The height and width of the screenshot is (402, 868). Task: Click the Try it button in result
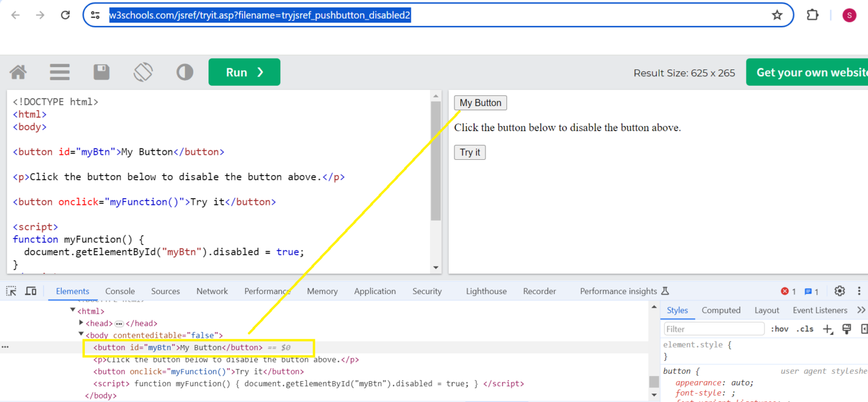tap(470, 152)
